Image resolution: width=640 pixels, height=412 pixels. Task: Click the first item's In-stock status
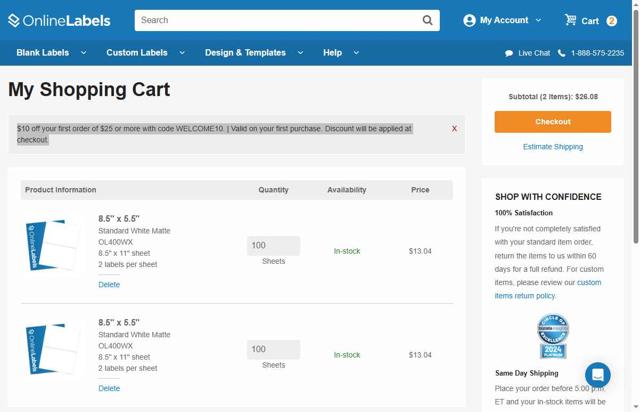click(347, 251)
